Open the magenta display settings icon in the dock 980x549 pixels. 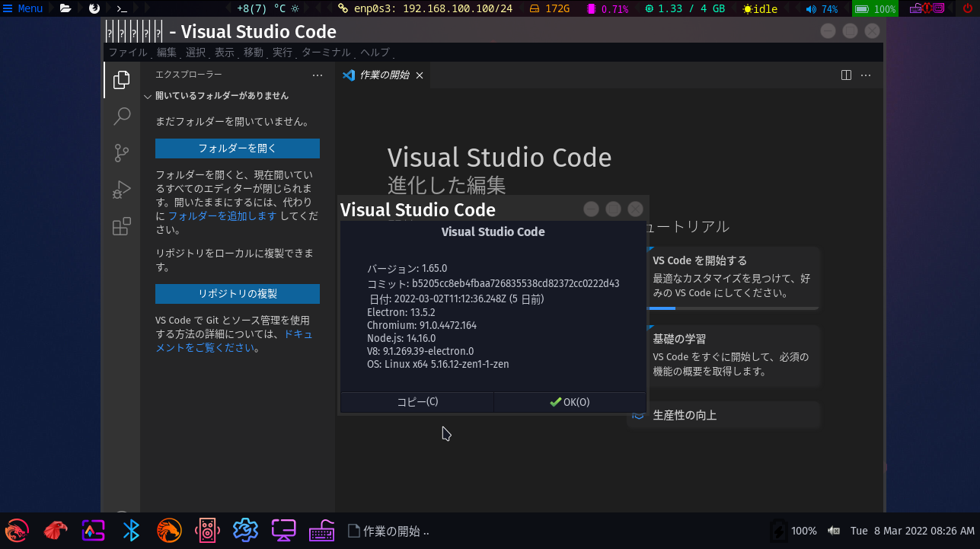point(284,530)
